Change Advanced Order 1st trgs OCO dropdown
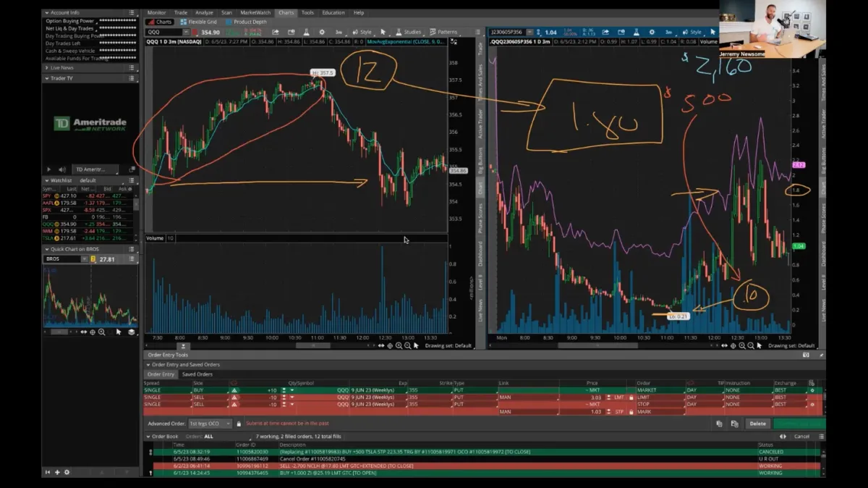The image size is (868, 488). (x=210, y=424)
